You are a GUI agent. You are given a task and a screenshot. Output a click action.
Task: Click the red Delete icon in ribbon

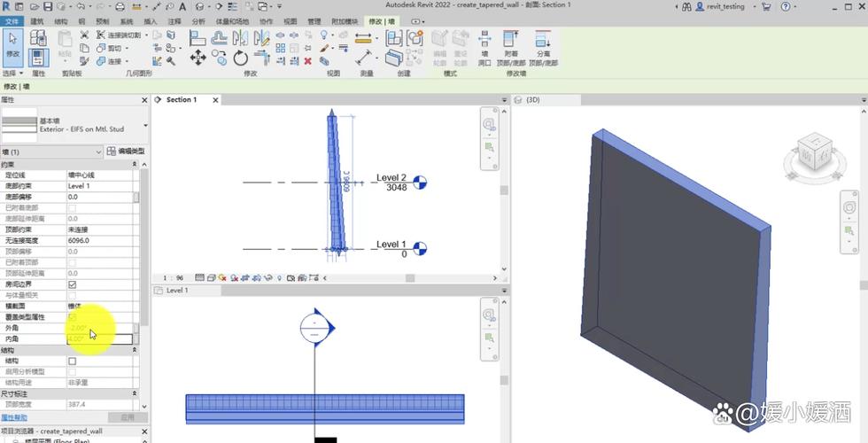(307, 61)
